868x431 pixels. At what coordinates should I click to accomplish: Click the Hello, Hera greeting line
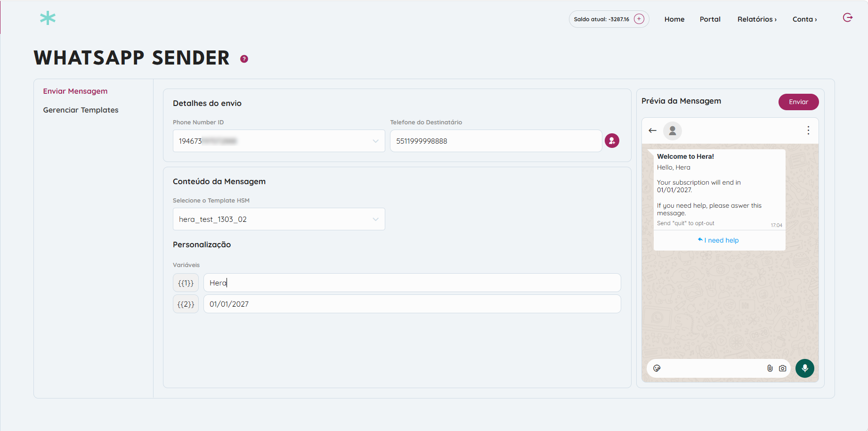tap(673, 167)
